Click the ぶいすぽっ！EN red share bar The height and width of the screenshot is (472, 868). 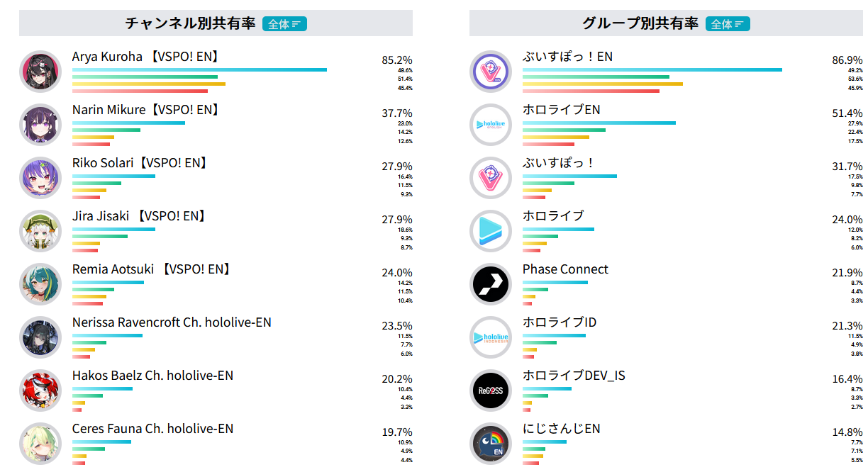(591, 91)
